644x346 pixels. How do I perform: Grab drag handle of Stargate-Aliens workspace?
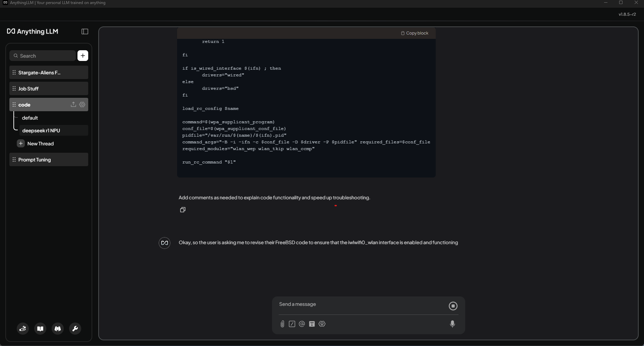click(x=14, y=72)
